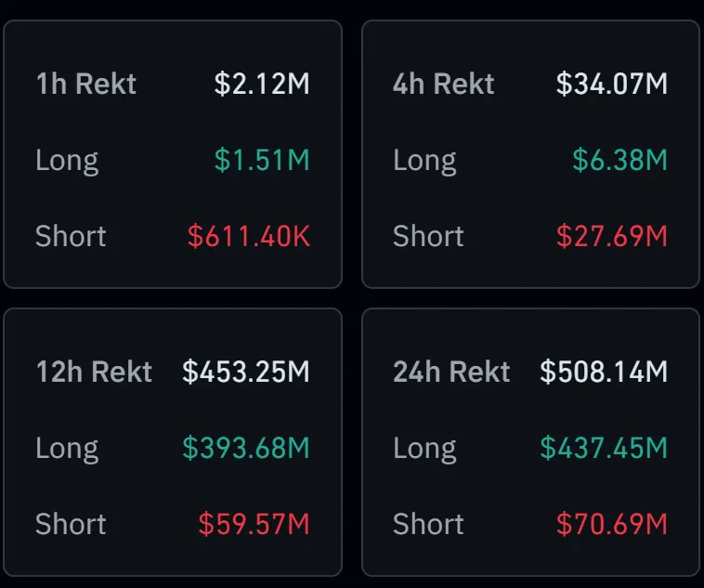
Task: Select the $34.07M 4h total value
Action: tap(612, 84)
